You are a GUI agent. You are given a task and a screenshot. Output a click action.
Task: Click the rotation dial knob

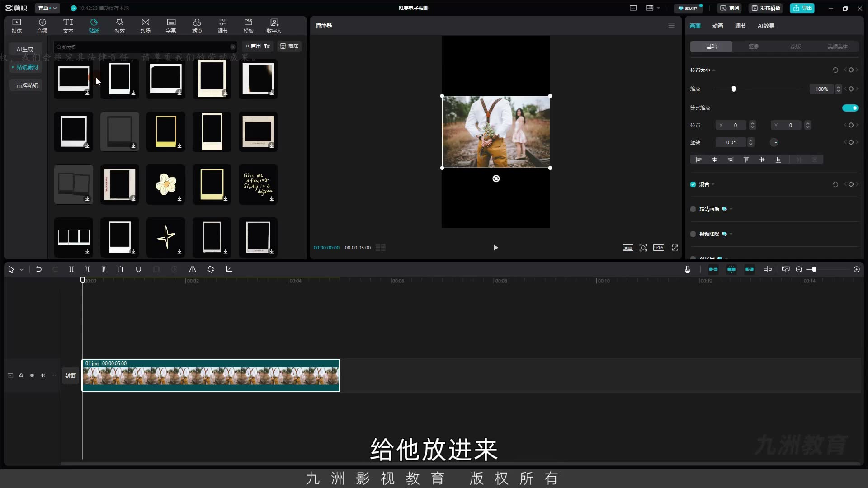pyautogui.click(x=774, y=142)
